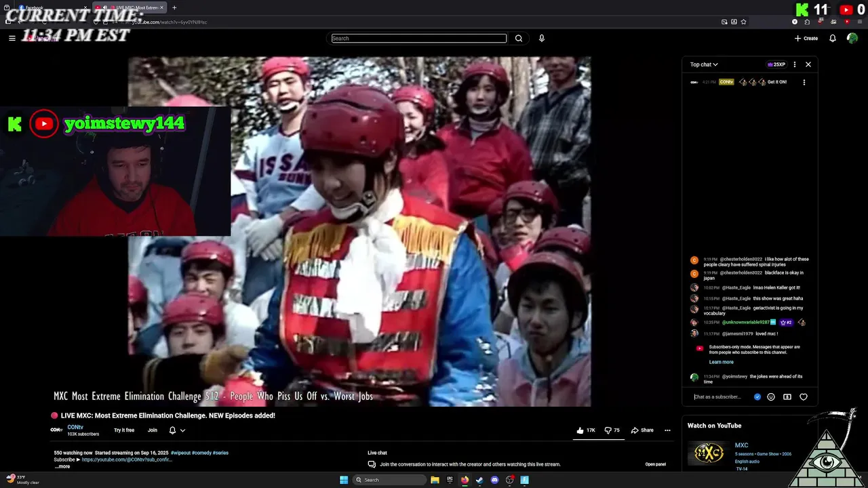
Task: Click the #wipeout hashtag
Action: (180, 453)
